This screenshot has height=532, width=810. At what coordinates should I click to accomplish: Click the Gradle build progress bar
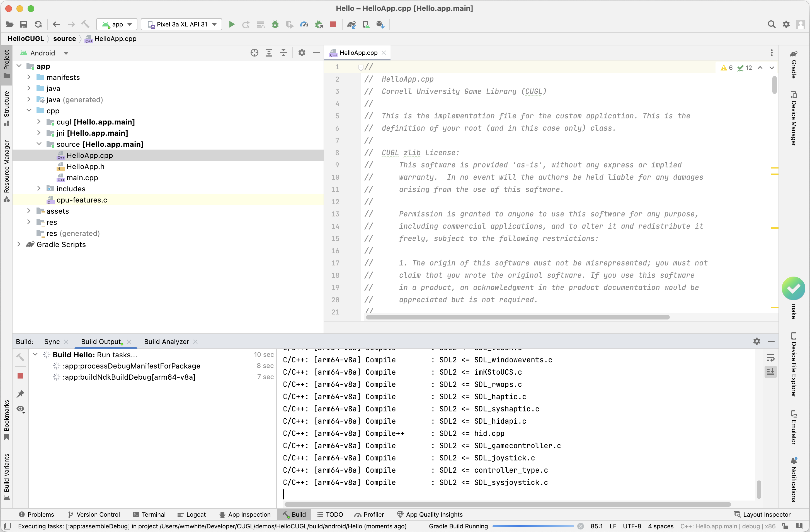tap(533, 526)
